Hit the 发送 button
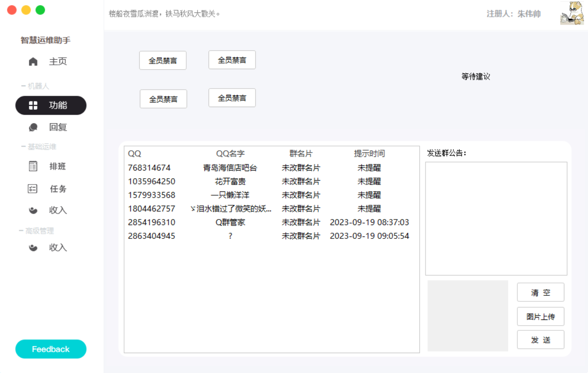The width and height of the screenshot is (588, 373). (x=540, y=340)
